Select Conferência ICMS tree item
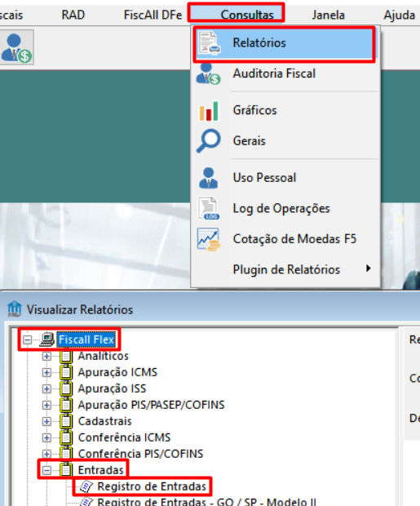The width and height of the screenshot is (420, 506). coord(124,437)
